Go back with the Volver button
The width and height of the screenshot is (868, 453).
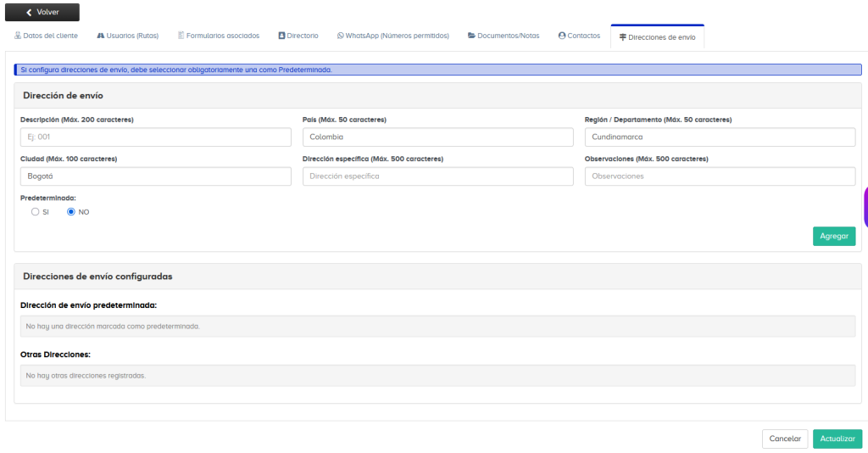point(42,12)
